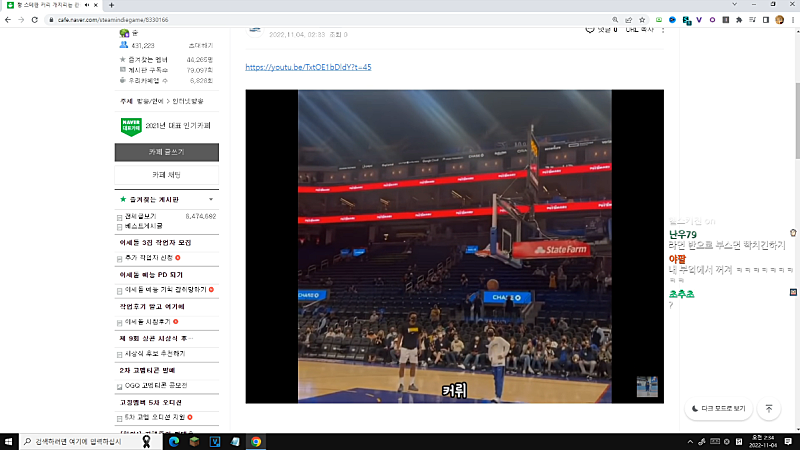Show hidden system tray icons chevron

(x=690, y=442)
